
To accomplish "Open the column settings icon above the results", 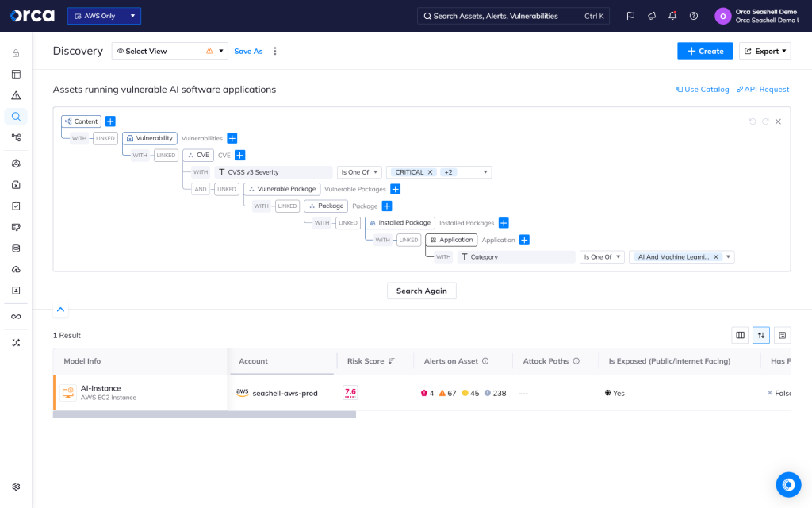I will (x=740, y=335).
